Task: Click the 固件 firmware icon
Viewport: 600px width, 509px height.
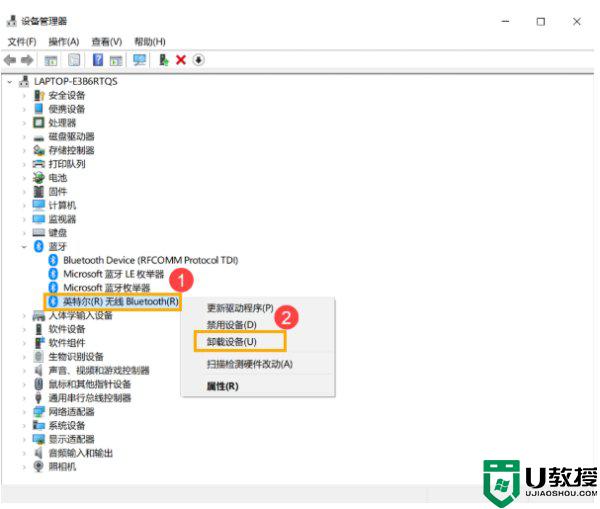Action: pos(39,191)
